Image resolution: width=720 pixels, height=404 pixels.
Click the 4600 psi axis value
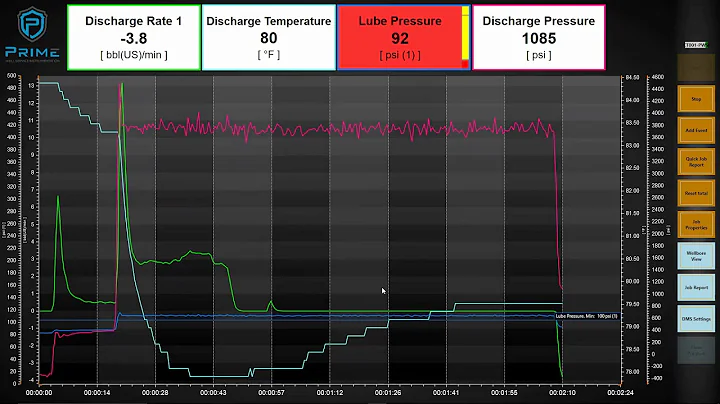click(658, 77)
